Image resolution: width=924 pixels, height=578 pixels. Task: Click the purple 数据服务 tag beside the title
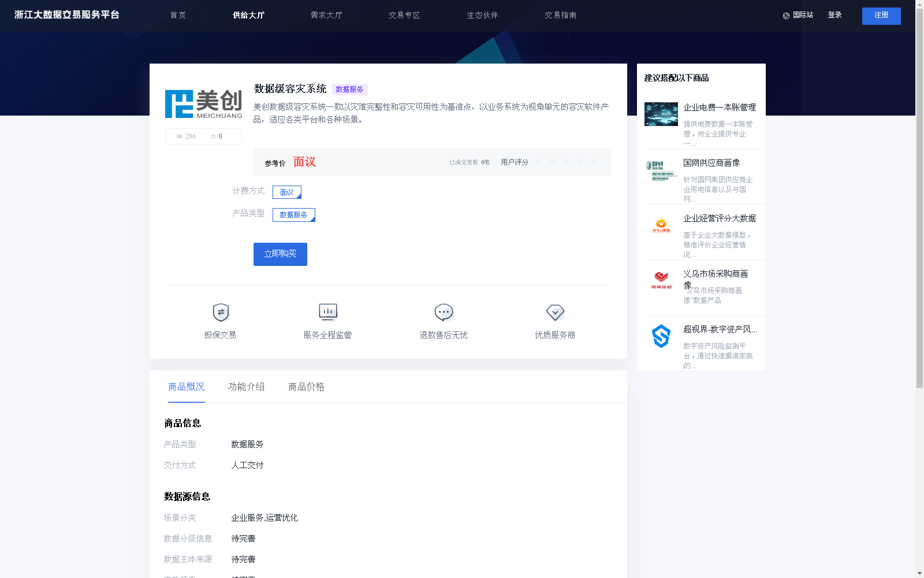[x=349, y=90]
